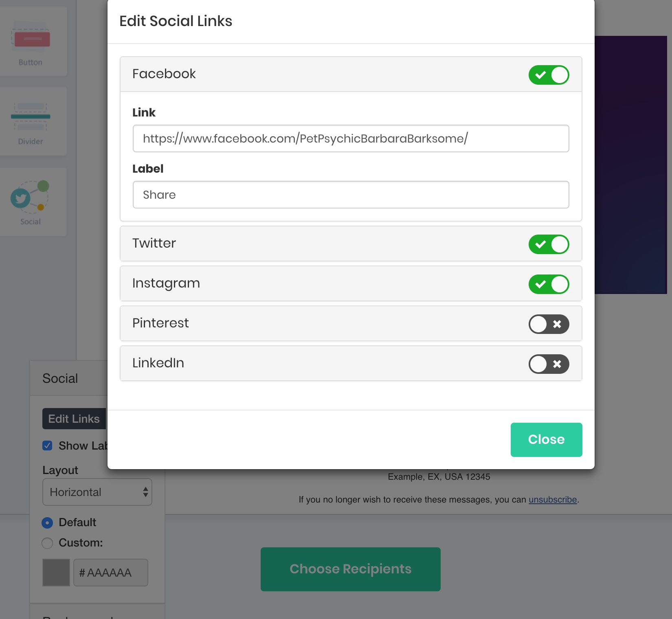Toggle the Show Labels checkbox

(x=47, y=446)
